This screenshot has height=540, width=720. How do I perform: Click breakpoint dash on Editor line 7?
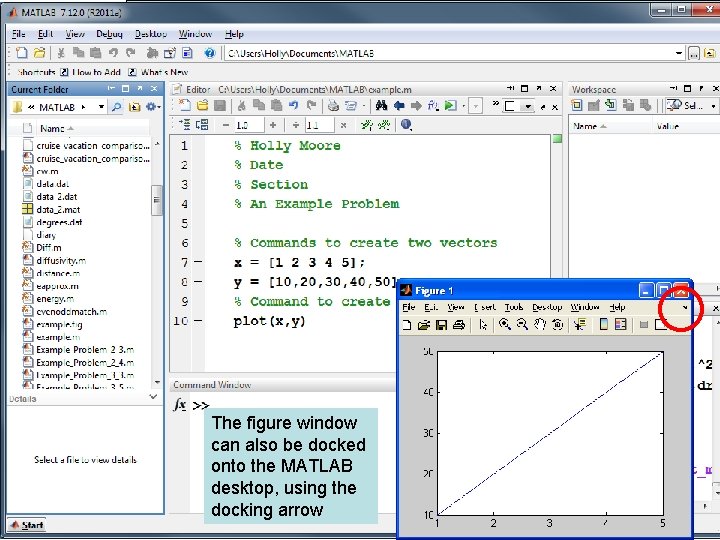click(198, 262)
